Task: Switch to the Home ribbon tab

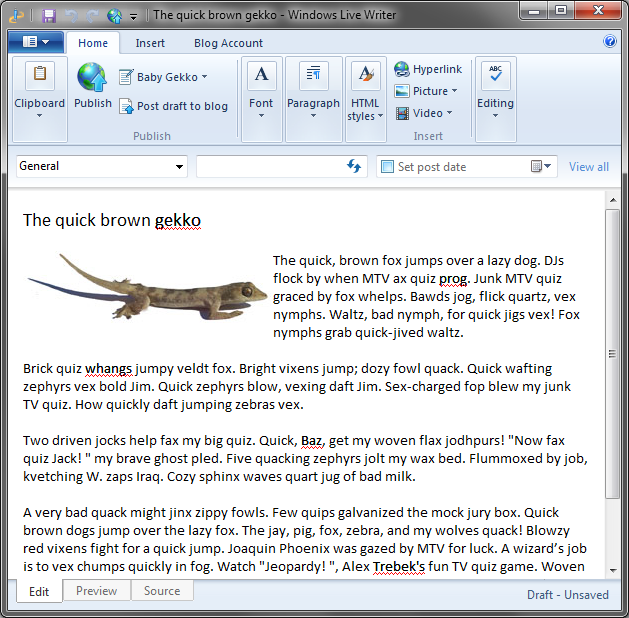Action: [93, 43]
